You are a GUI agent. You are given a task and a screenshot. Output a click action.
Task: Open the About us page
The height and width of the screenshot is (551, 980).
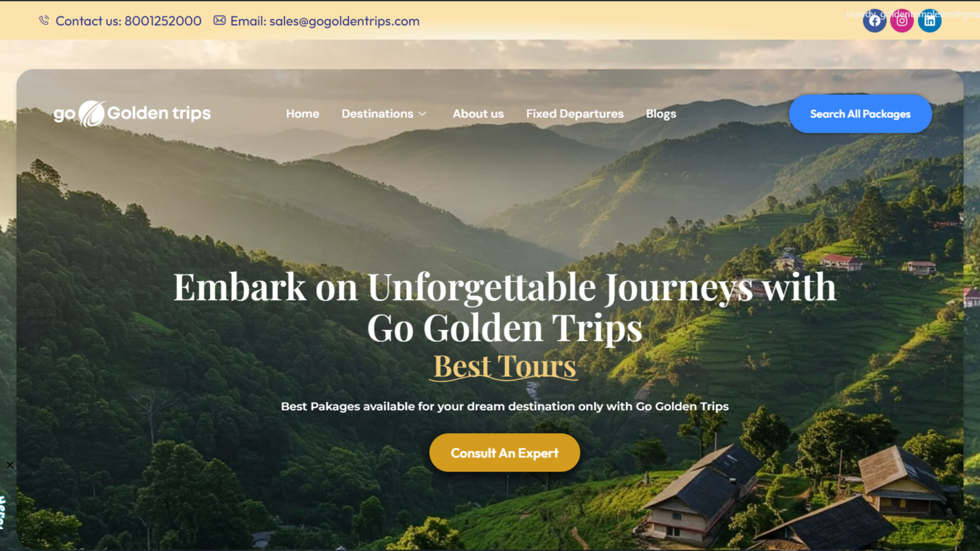pyautogui.click(x=478, y=114)
